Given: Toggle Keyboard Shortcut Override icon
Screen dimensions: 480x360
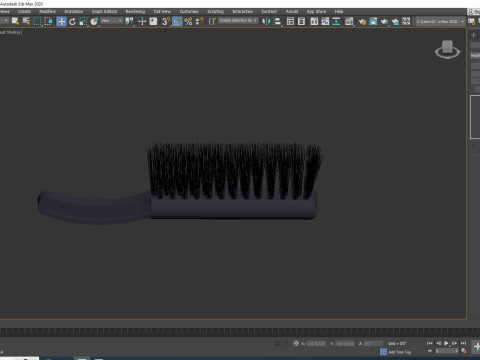Looking at the screenshot, I should (x=153, y=21).
